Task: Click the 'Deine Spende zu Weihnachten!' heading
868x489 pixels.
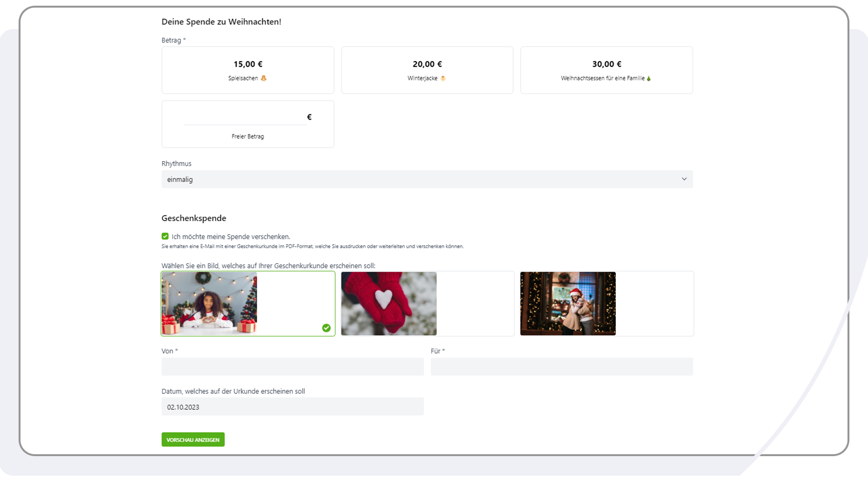Action: (x=221, y=21)
